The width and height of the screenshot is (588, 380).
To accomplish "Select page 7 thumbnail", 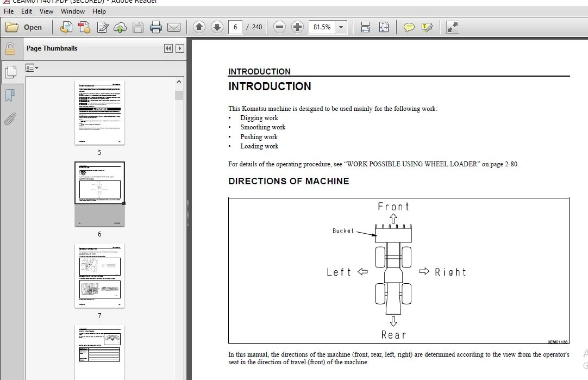I will 100,276.
